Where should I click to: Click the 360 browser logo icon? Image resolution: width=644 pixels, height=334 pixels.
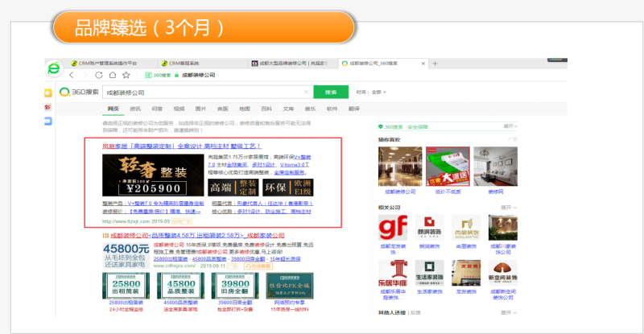pos(54,68)
